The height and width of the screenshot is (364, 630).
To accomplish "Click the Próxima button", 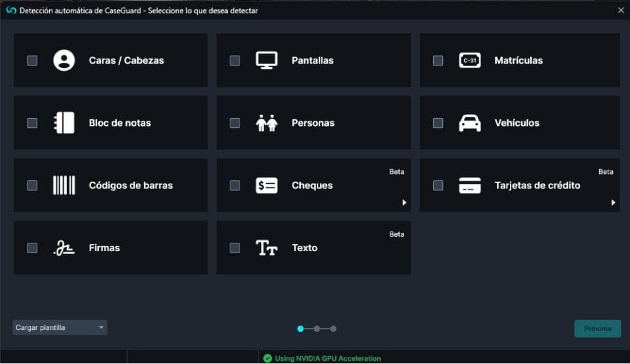I will click(597, 329).
